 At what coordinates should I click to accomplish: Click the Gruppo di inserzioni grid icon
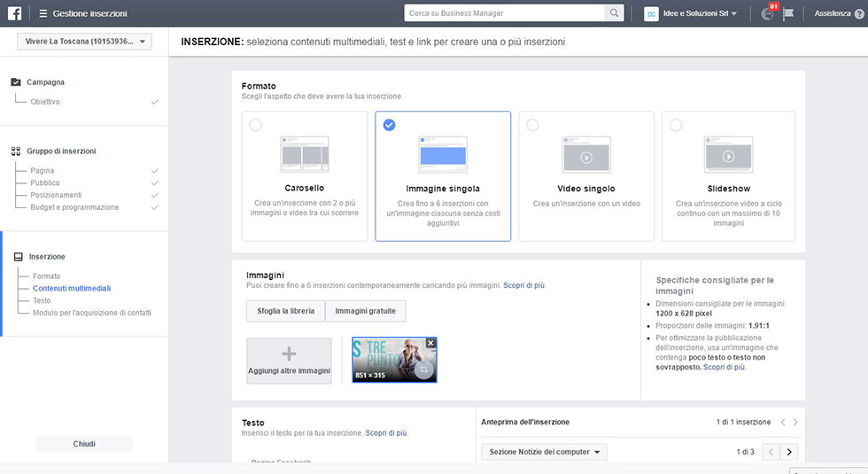click(x=16, y=152)
